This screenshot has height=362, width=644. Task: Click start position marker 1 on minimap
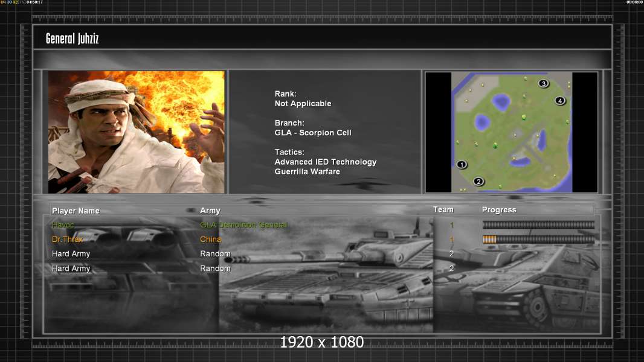[462, 164]
